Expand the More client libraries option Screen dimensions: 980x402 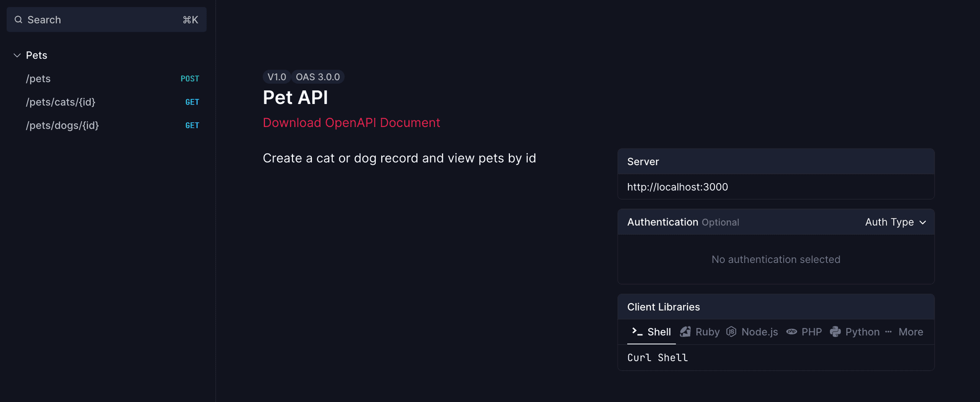(911, 332)
